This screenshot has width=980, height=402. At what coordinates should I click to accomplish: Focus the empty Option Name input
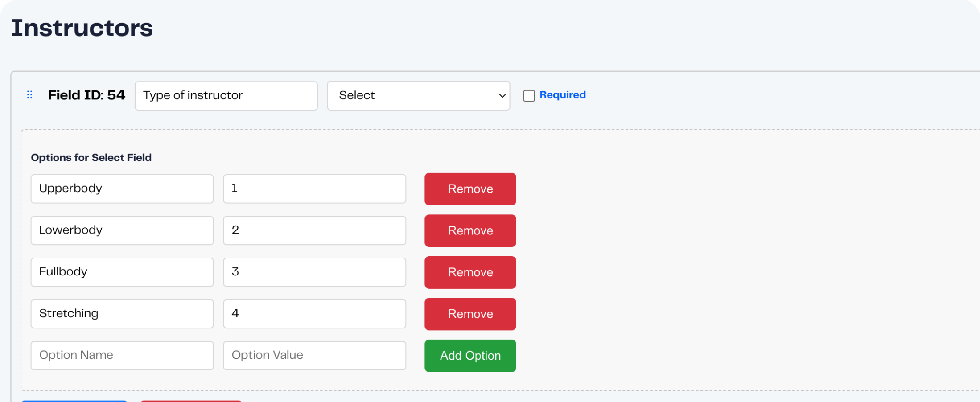(x=122, y=356)
